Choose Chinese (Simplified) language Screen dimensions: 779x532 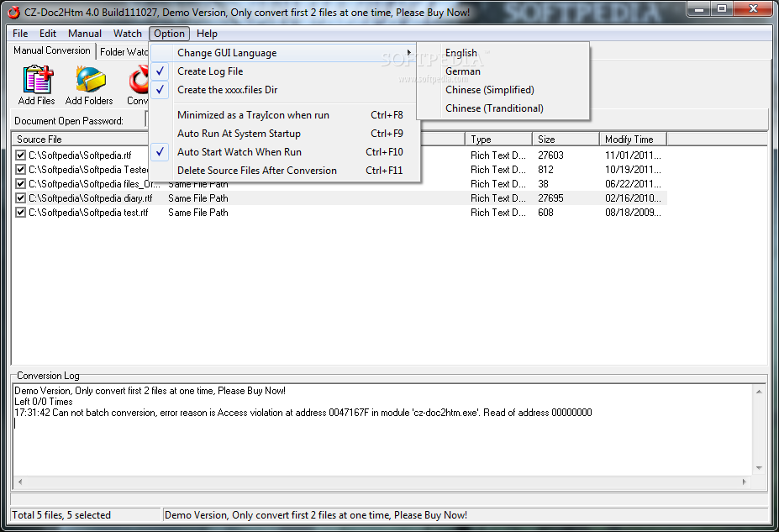[503, 90]
